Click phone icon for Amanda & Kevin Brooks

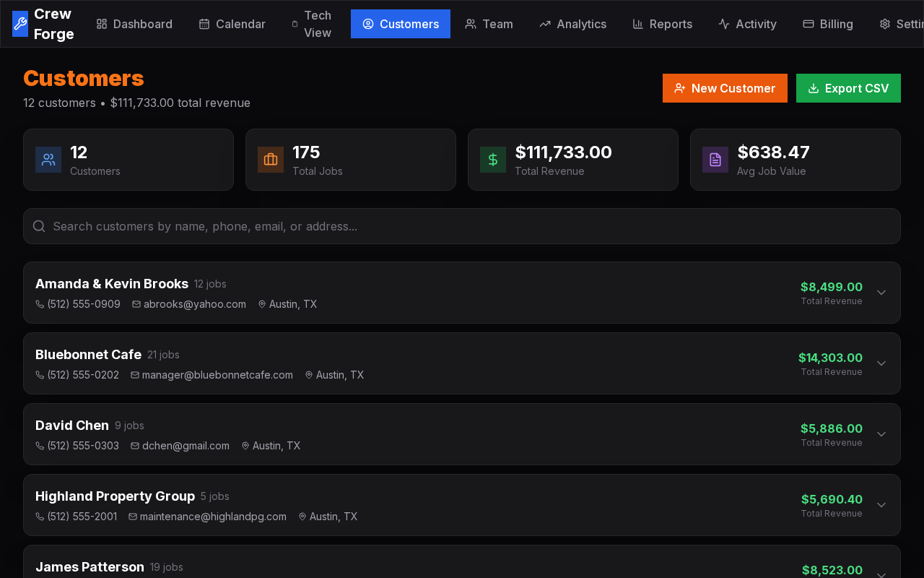[40, 304]
